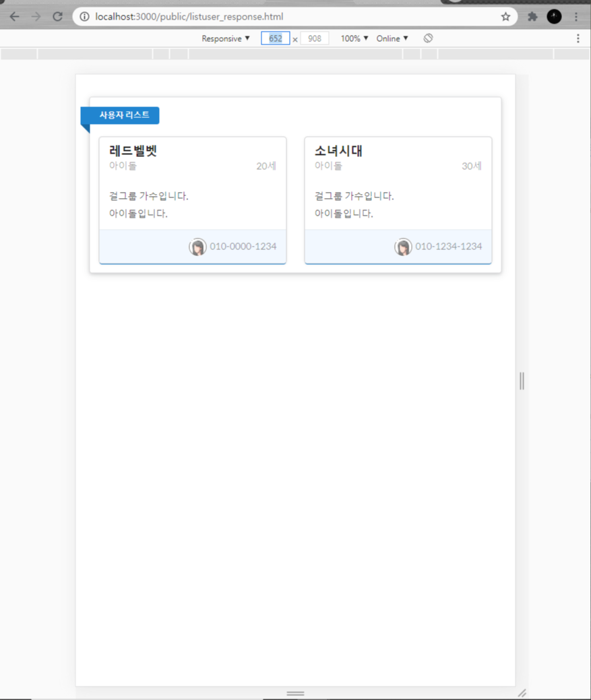This screenshot has height=700, width=591.
Task: Click 걸그룹 가수입니다. in 소녀시대 card
Action: 354,196
